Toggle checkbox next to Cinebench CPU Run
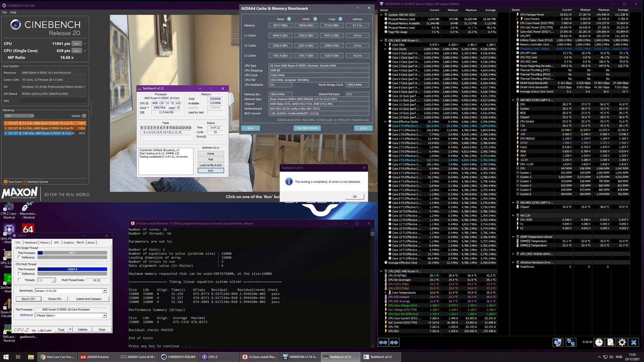This screenshot has height=362, width=644. click(85, 44)
